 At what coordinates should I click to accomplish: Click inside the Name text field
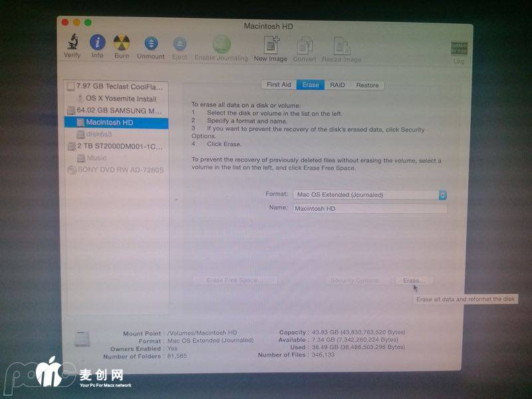370,208
